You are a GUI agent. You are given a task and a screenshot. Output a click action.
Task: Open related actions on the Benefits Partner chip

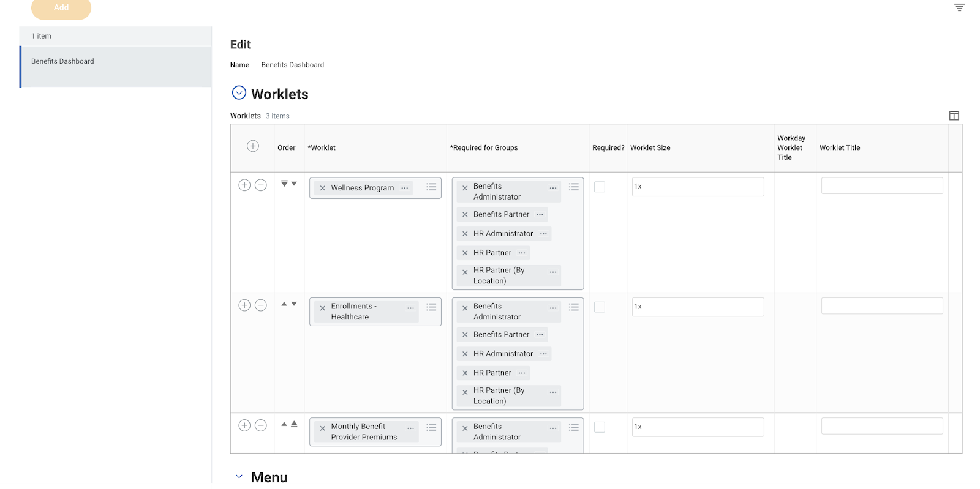coord(540,214)
